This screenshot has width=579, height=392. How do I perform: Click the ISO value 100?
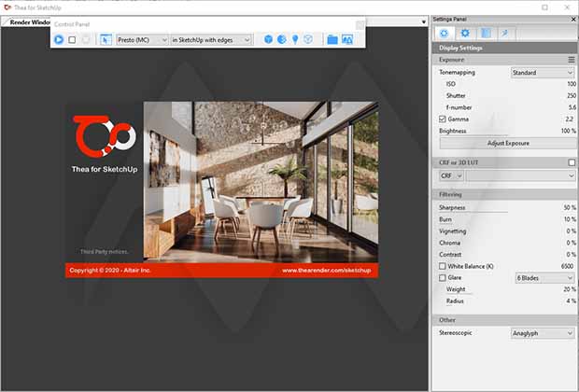pyautogui.click(x=572, y=84)
